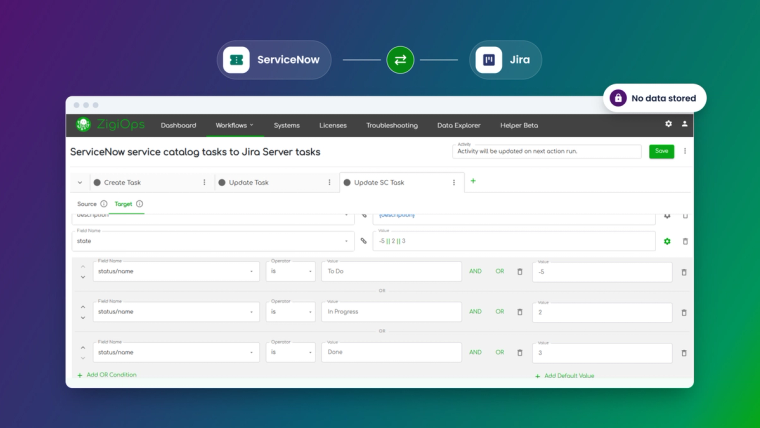Click the Activity status text field
Viewport: 760px width, 428px height.
(x=547, y=151)
